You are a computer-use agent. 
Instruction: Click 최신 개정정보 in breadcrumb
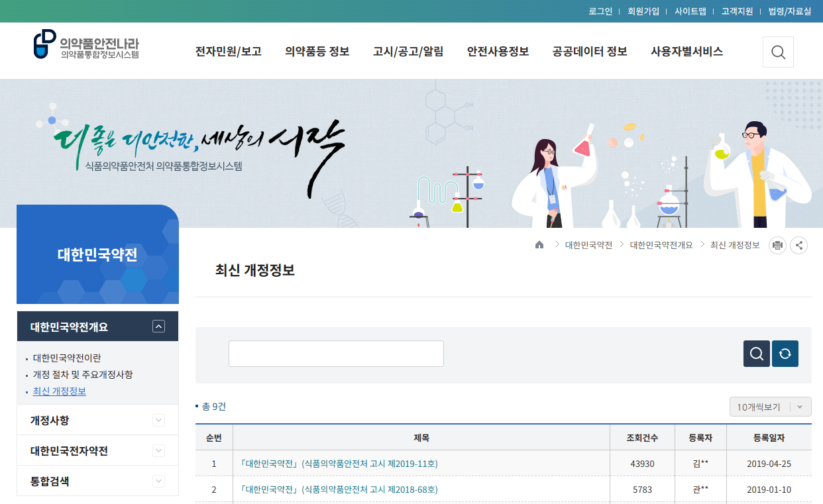point(735,245)
